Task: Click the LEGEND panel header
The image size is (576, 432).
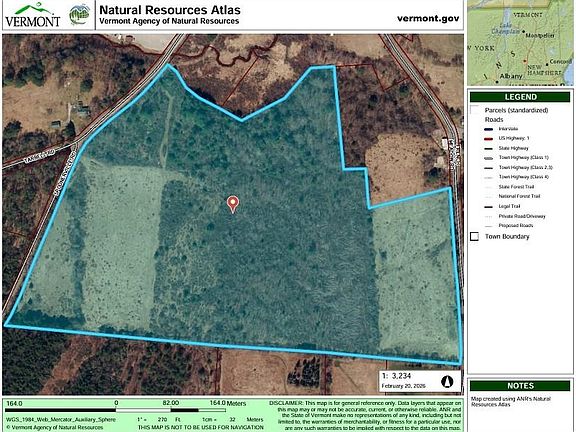Action: [x=520, y=97]
